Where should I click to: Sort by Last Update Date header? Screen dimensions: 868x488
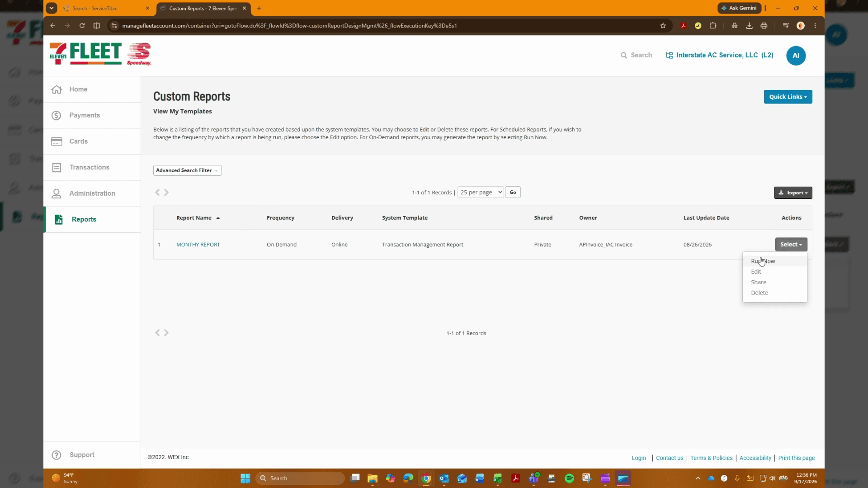(x=706, y=218)
